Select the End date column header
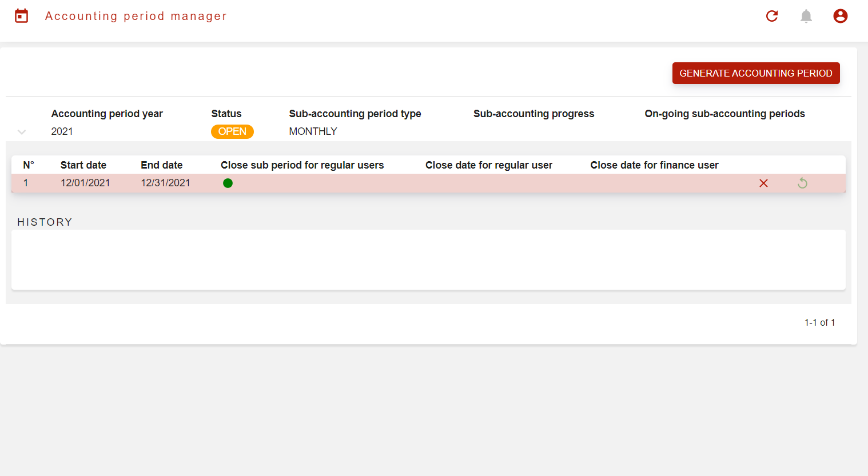Image resolution: width=868 pixels, height=476 pixels. coord(162,165)
